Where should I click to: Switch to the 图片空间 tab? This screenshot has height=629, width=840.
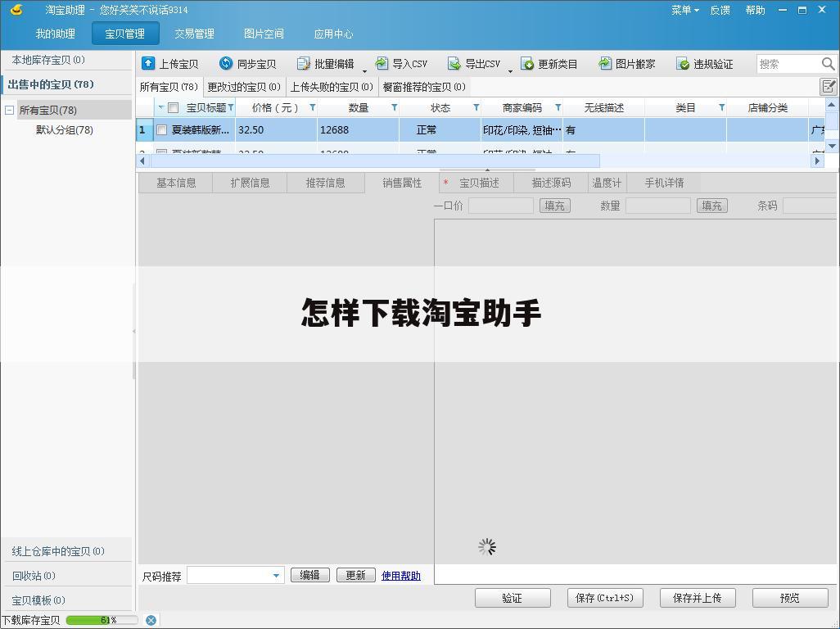click(264, 34)
